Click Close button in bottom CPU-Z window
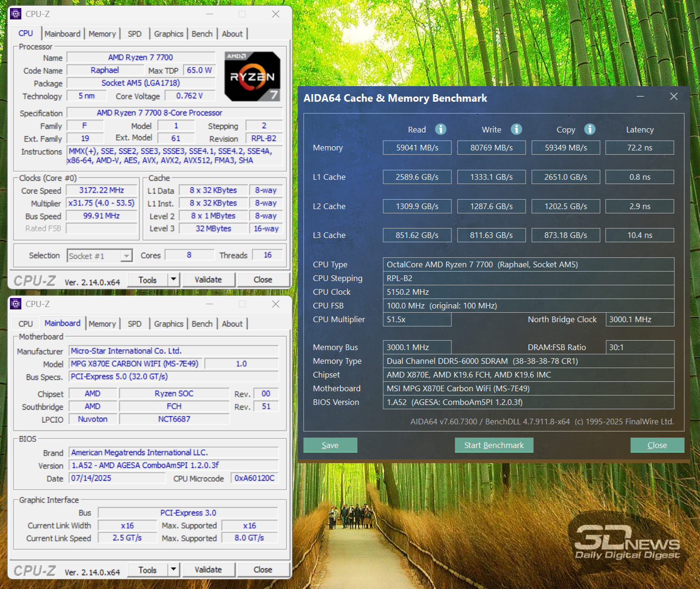This screenshot has width=700, height=589. click(x=263, y=570)
